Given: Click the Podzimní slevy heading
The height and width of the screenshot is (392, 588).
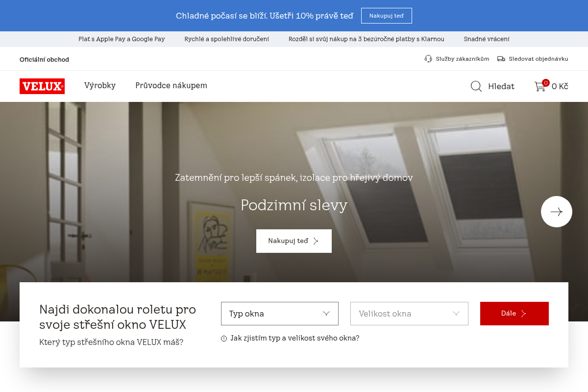Looking at the screenshot, I should (x=294, y=205).
